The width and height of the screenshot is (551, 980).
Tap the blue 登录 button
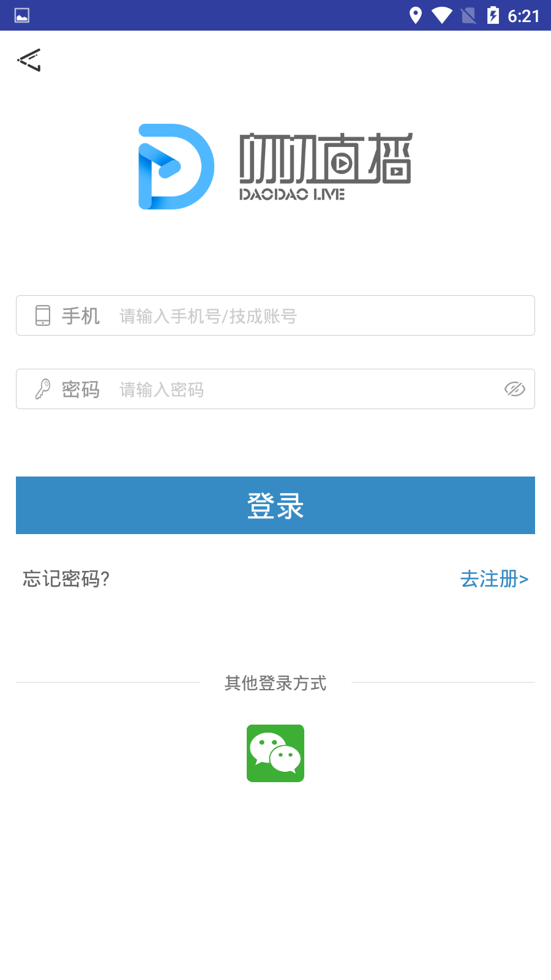[x=275, y=505]
